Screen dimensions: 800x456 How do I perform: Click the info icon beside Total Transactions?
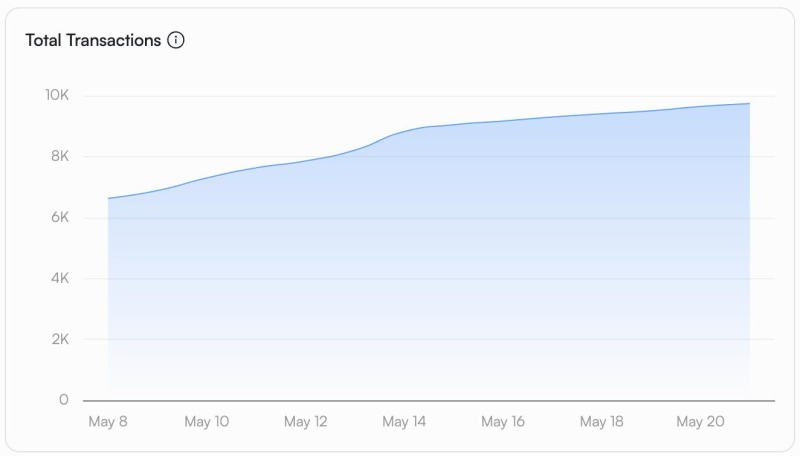(176, 41)
